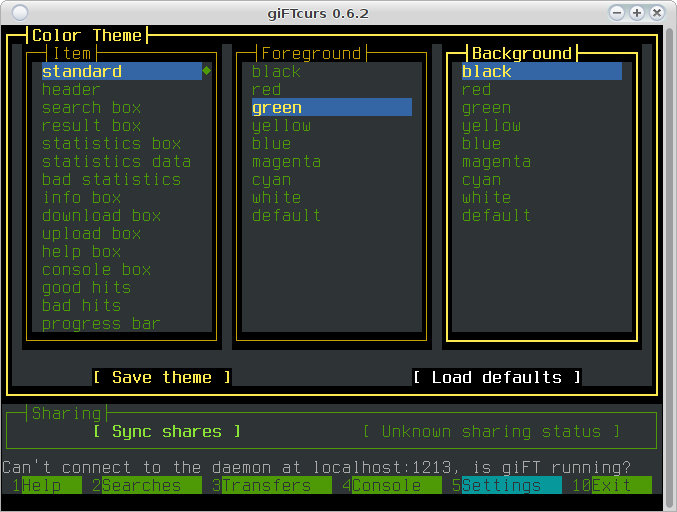Choose 'upload box' item

[92, 234]
